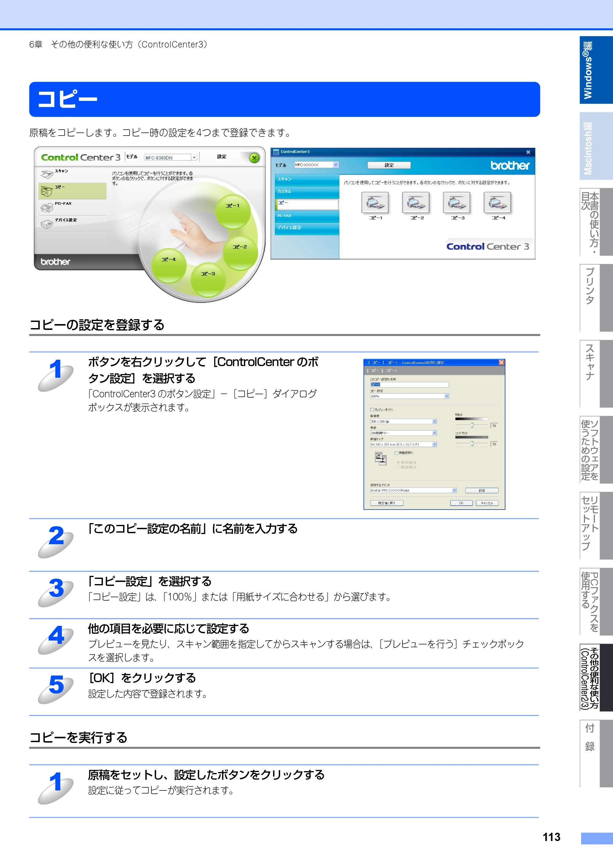The height and width of the screenshot is (868, 613).
Task: Click the このコピー設定の名前 name input field
Action: tap(409, 384)
